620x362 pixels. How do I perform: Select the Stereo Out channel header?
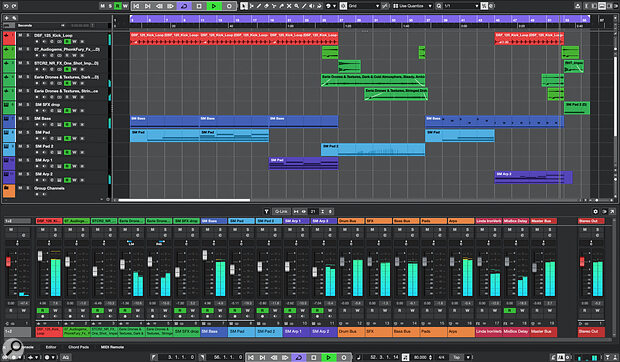point(591,221)
